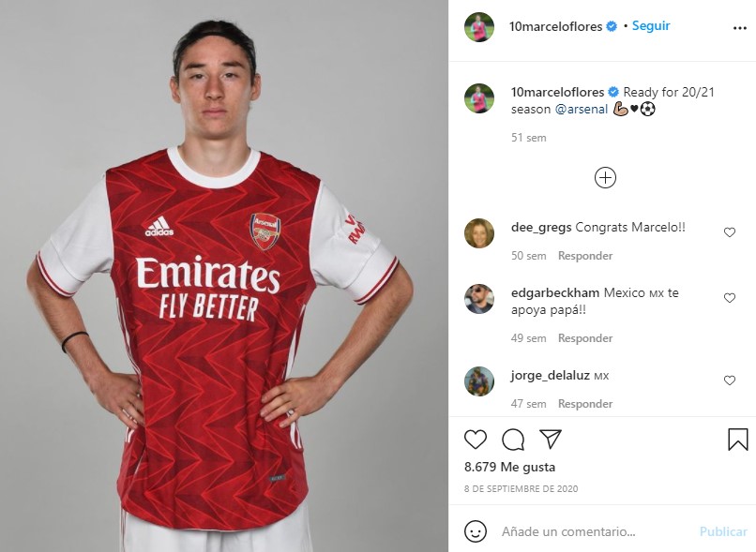
Task: Load more comments with the plus circle
Action: (x=605, y=178)
